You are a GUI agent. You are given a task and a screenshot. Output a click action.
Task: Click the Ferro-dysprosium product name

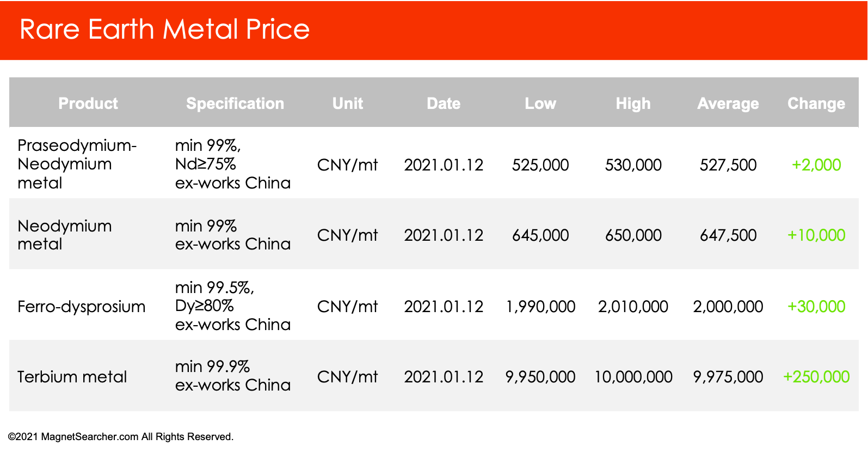click(x=82, y=307)
